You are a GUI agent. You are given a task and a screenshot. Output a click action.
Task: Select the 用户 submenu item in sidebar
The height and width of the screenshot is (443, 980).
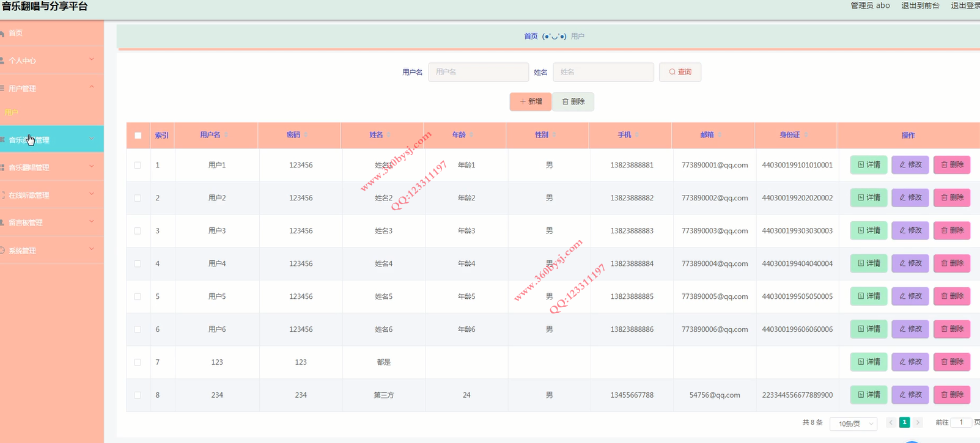click(51, 112)
